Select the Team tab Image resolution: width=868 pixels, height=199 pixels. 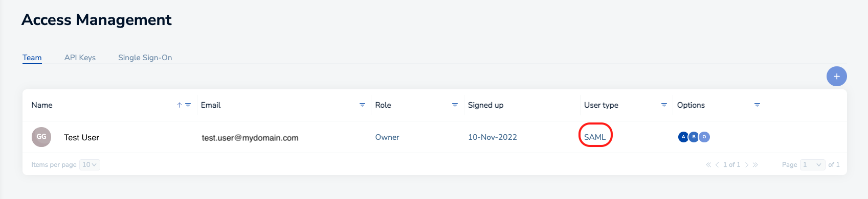click(32, 58)
